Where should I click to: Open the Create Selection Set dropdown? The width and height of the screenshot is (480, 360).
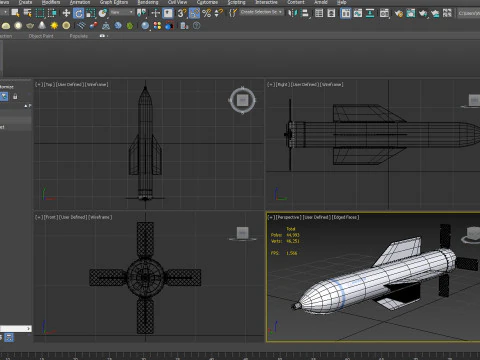tap(261, 12)
